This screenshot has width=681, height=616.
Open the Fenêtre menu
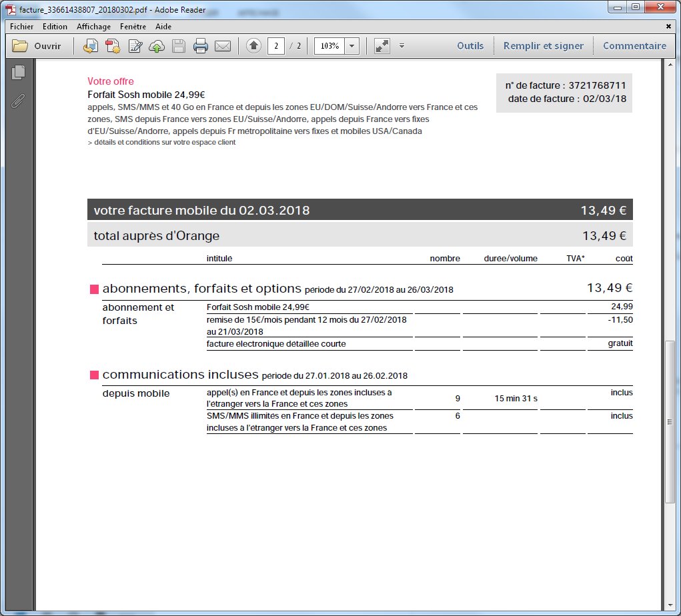[x=133, y=27]
